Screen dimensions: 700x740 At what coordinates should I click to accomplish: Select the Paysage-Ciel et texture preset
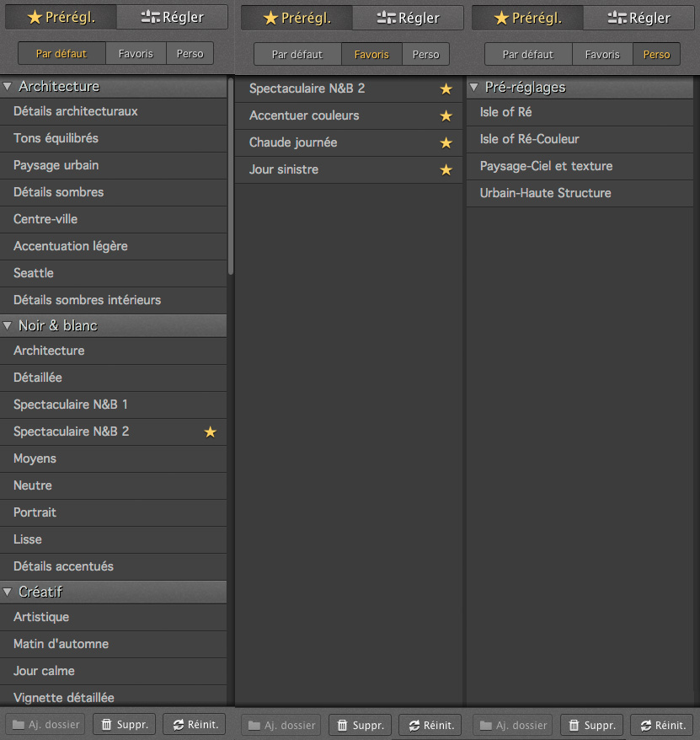[580, 166]
